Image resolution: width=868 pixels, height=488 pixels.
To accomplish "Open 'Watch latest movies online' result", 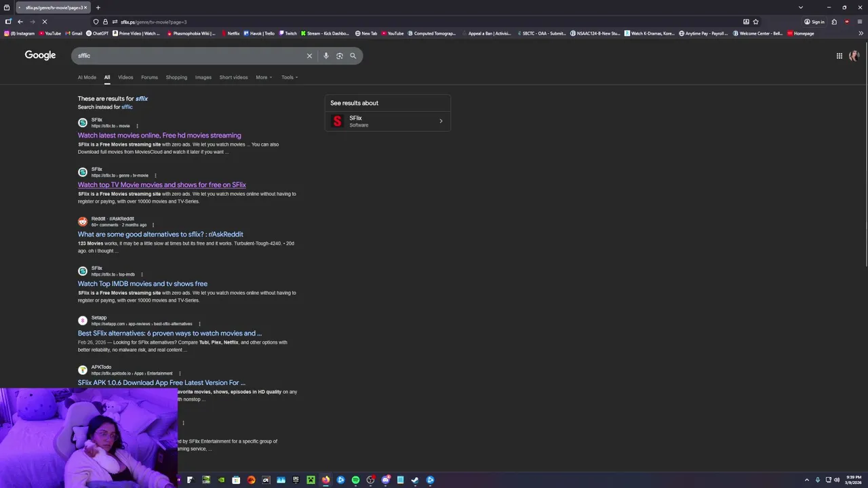I will 159,136.
